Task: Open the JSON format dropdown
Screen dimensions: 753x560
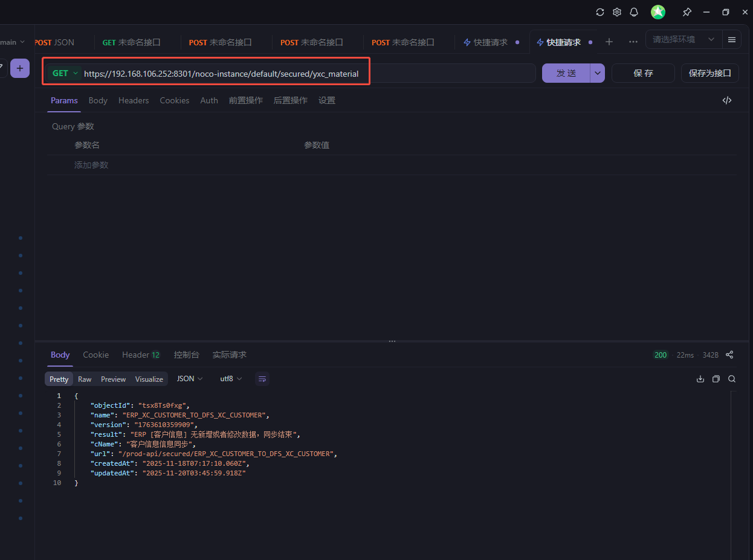Action: [190, 379]
